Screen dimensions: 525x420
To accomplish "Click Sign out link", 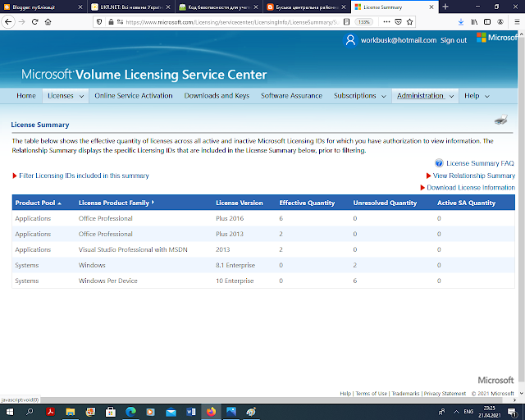I will point(454,40).
